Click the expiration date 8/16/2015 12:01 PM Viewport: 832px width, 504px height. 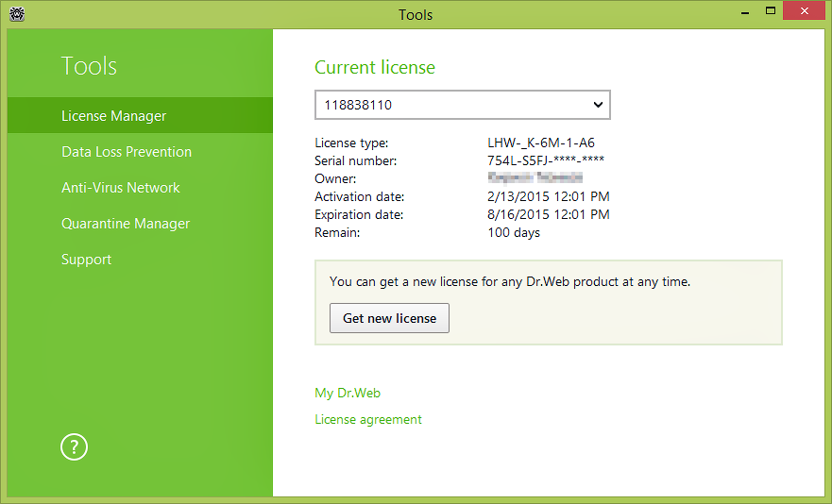pyautogui.click(x=548, y=214)
